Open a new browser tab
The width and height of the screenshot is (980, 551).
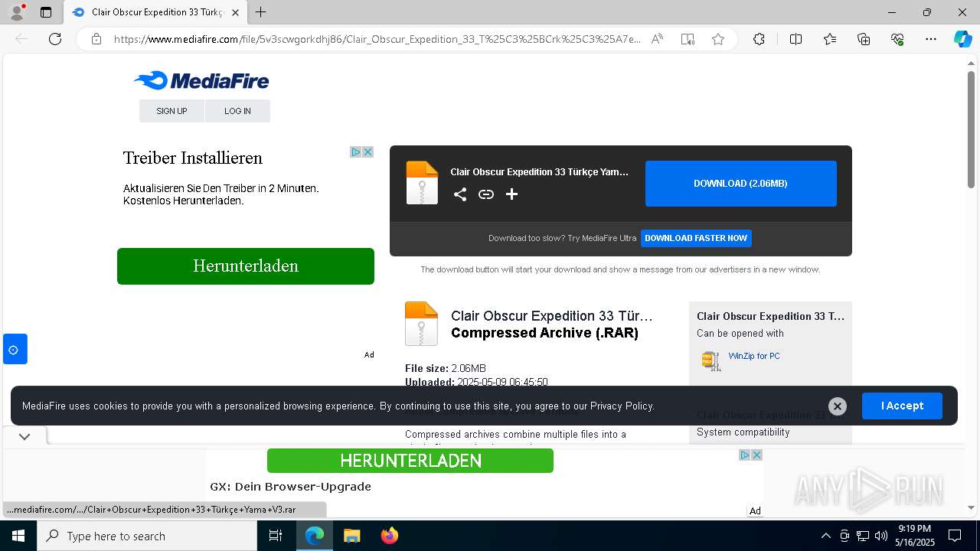click(x=261, y=12)
